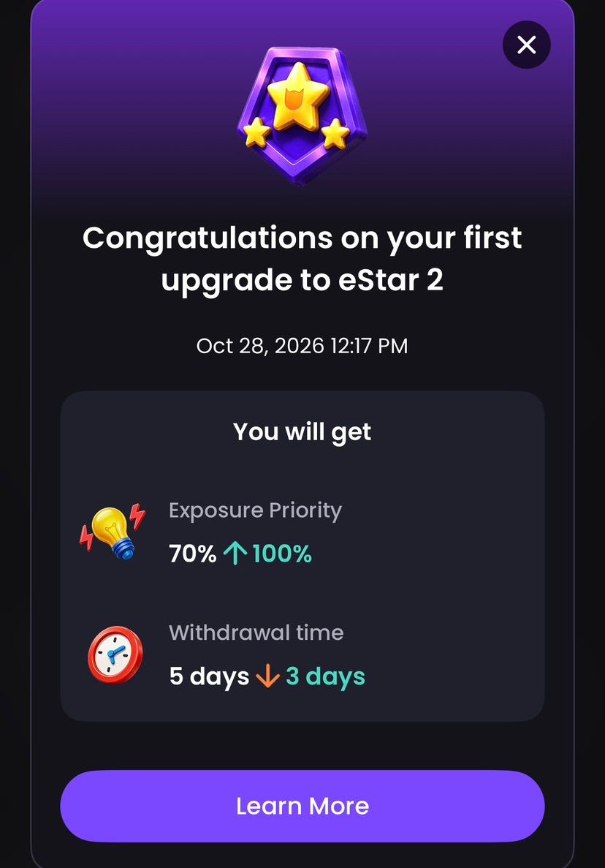Tap the Oct 28, 2026 timestamp
The height and width of the screenshot is (868, 605).
click(x=302, y=346)
